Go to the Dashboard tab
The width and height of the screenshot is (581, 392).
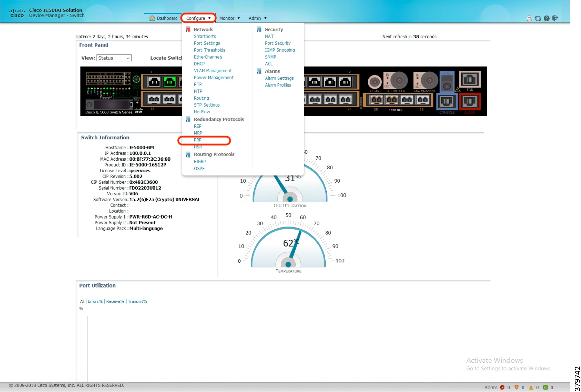coord(163,18)
